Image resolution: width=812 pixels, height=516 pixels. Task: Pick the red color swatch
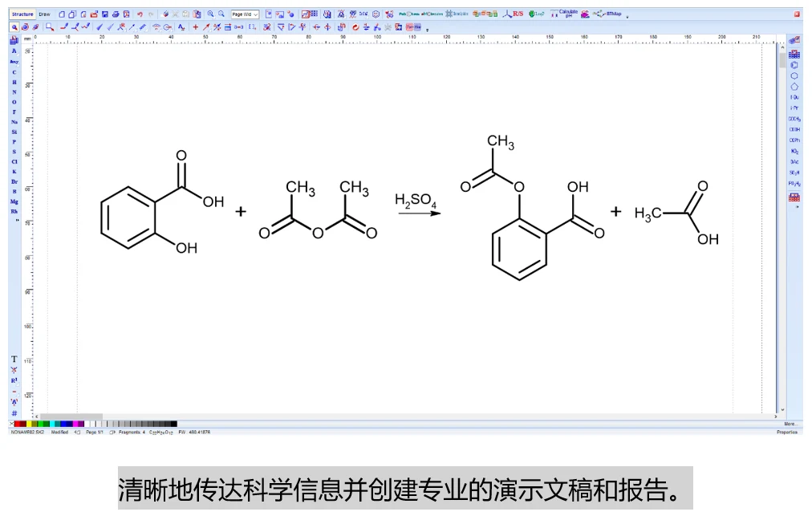coord(17,424)
